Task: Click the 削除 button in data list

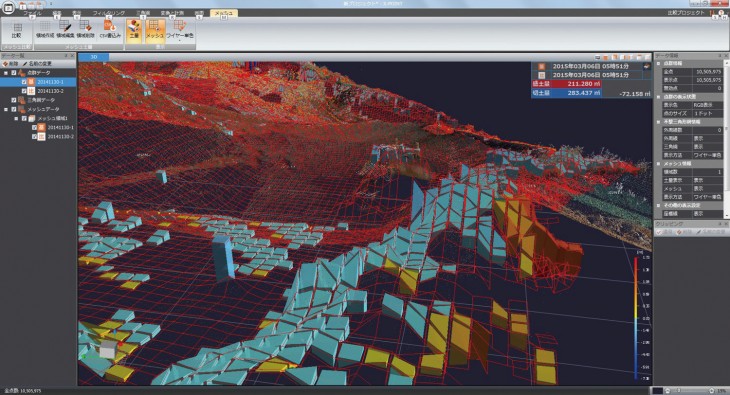Action: point(11,63)
